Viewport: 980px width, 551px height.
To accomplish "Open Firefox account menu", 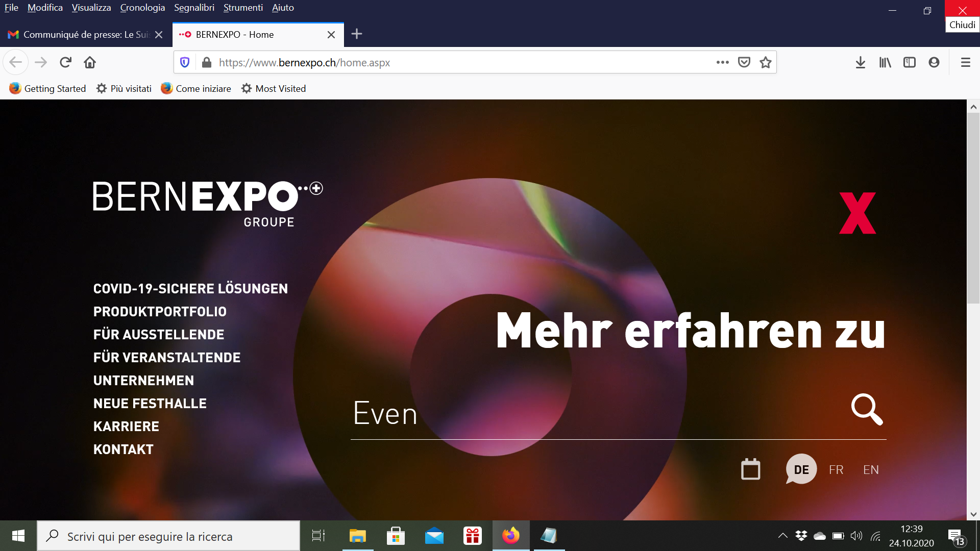I will [x=934, y=62].
